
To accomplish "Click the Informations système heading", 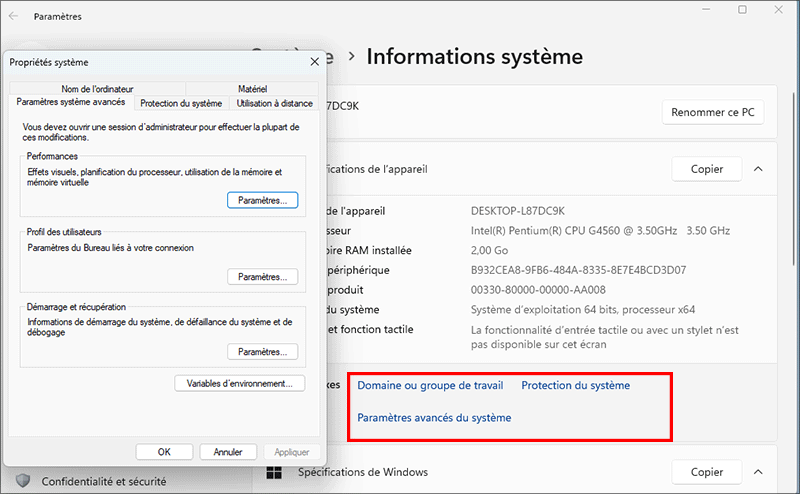I will [x=474, y=57].
